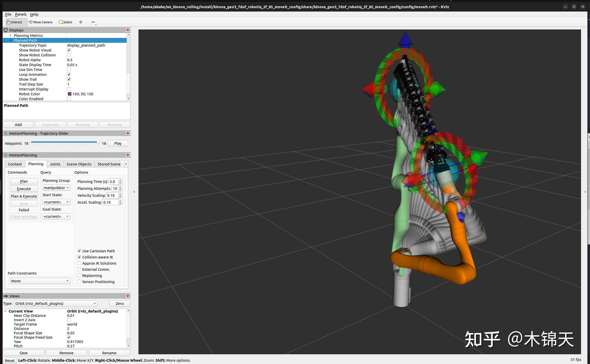Click the Robot Color purple swatch
The image size is (590, 364).
(69, 94)
